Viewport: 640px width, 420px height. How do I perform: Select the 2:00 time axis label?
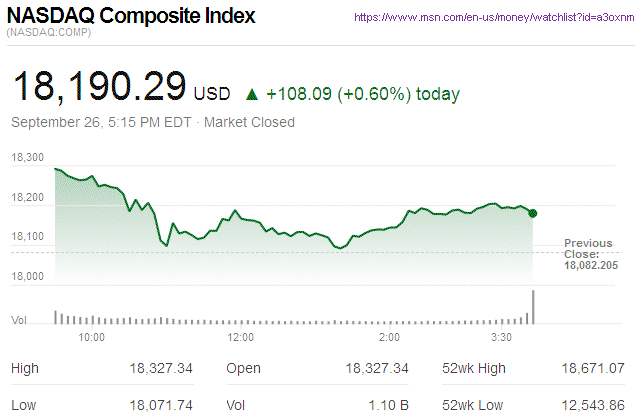390,337
